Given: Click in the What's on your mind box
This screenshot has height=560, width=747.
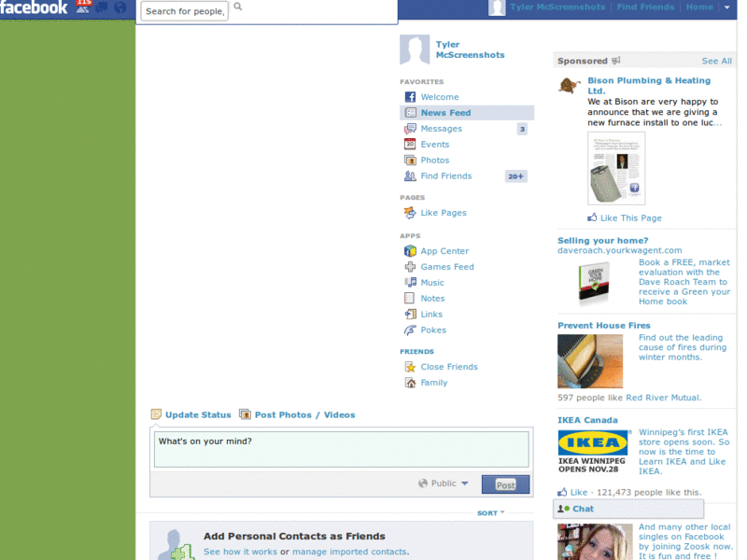Looking at the screenshot, I should point(341,449).
